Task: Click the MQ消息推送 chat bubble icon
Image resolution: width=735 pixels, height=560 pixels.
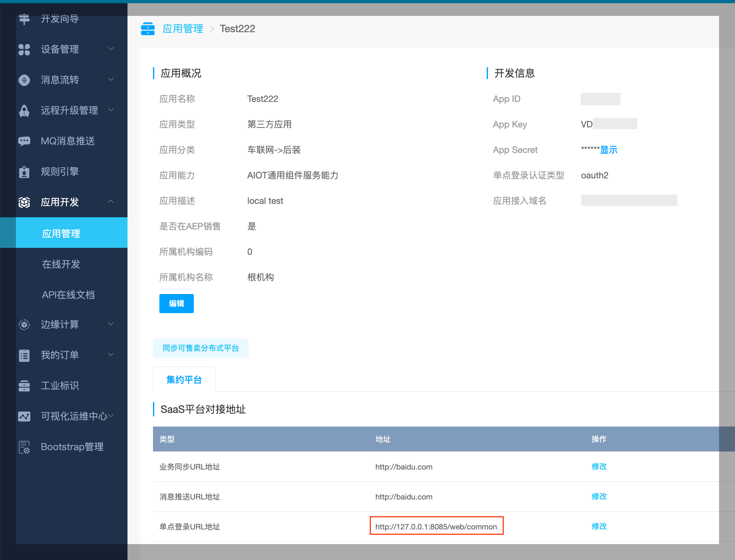Action: point(24,141)
